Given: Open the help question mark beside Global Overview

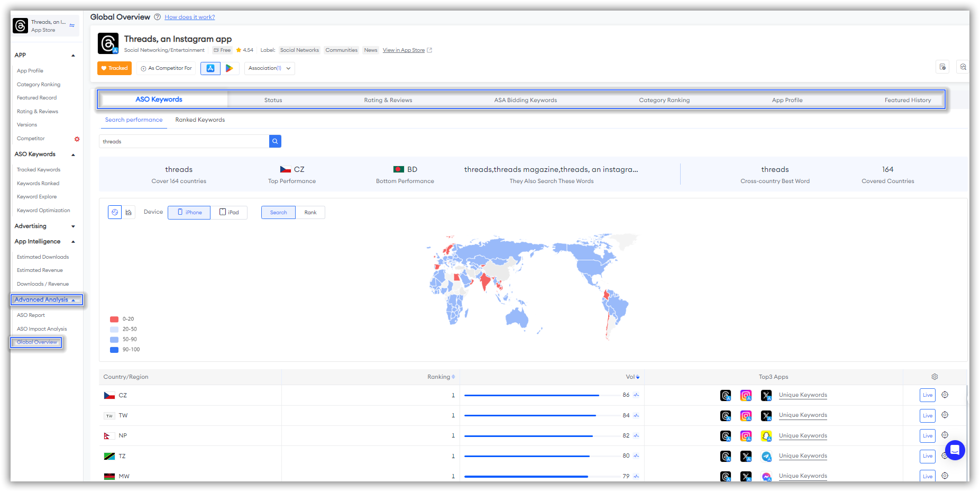Looking at the screenshot, I should click(157, 17).
